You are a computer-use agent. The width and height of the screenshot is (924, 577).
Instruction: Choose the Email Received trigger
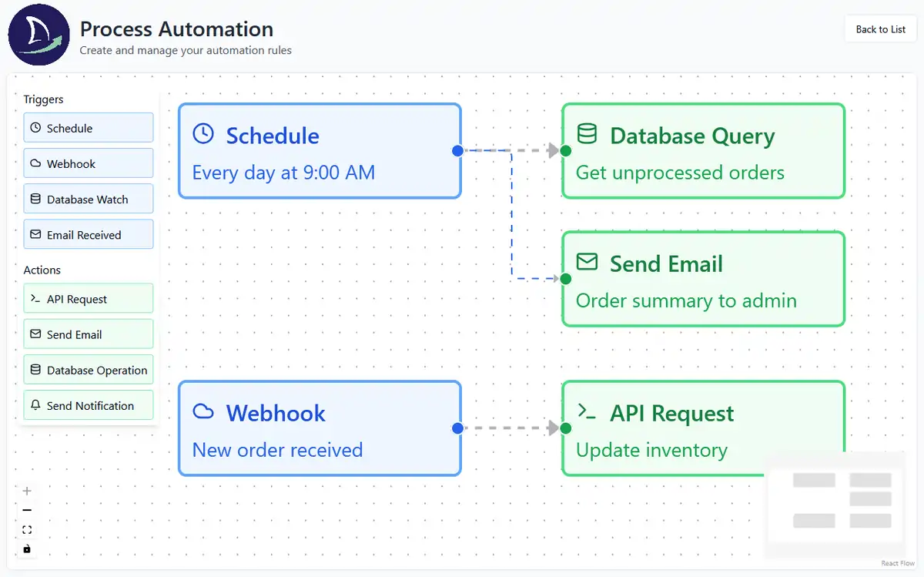tap(89, 234)
